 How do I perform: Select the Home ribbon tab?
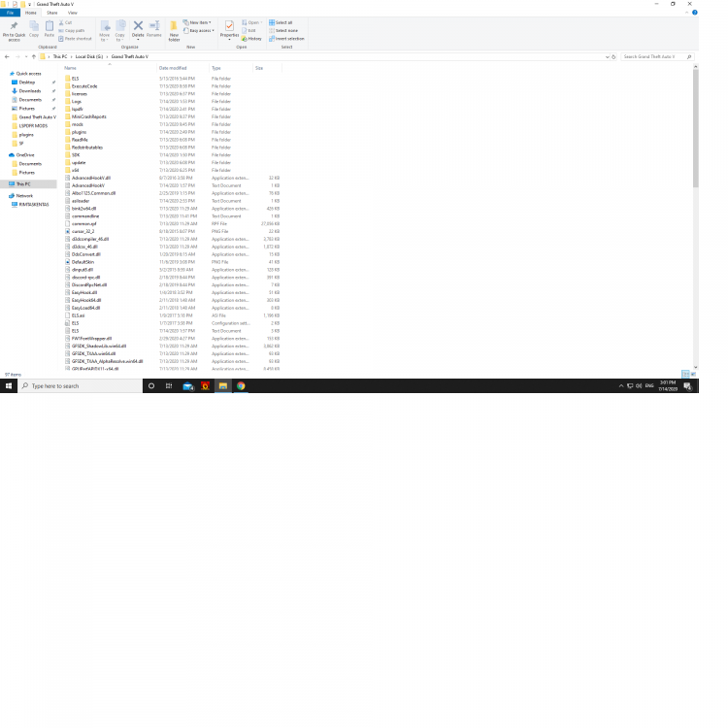(x=31, y=13)
